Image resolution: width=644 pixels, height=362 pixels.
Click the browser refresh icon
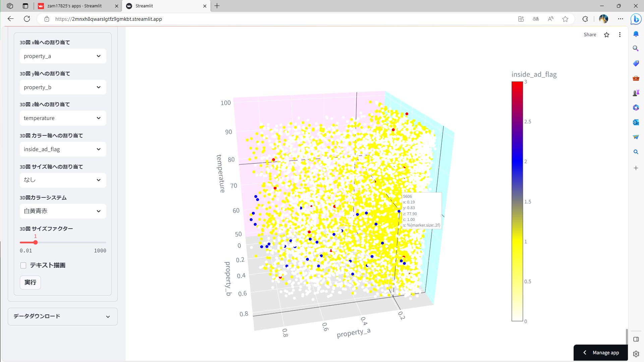pos(27,19)
